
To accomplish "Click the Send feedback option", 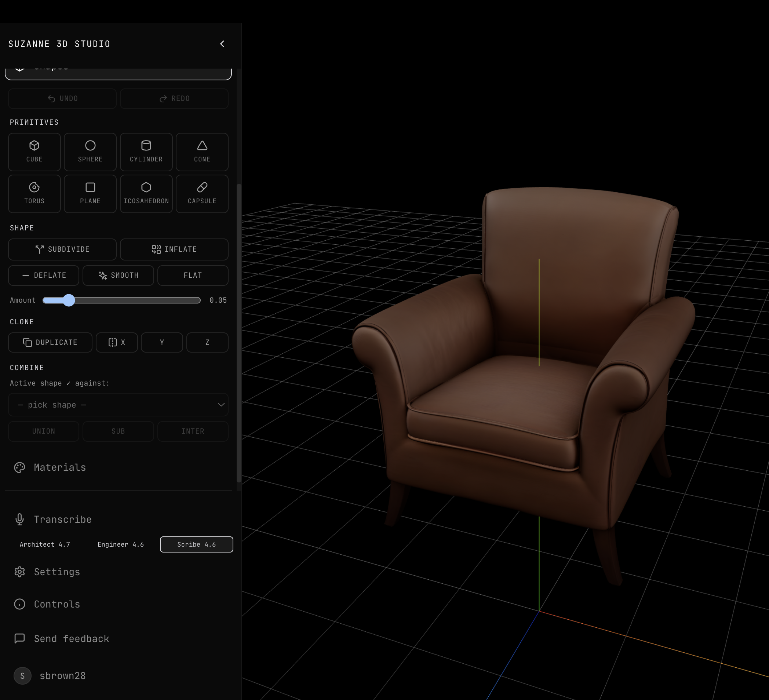I will (x=71, y=638).
